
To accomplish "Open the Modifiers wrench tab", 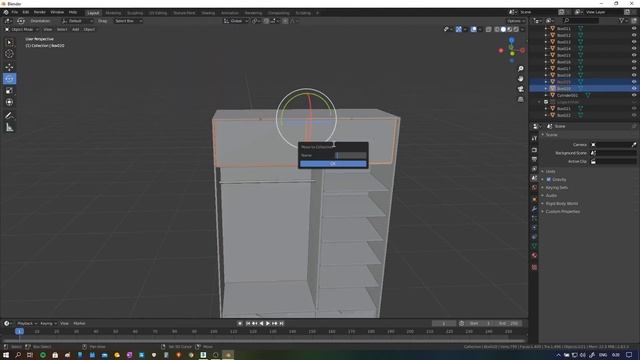I will pos(534,209).
